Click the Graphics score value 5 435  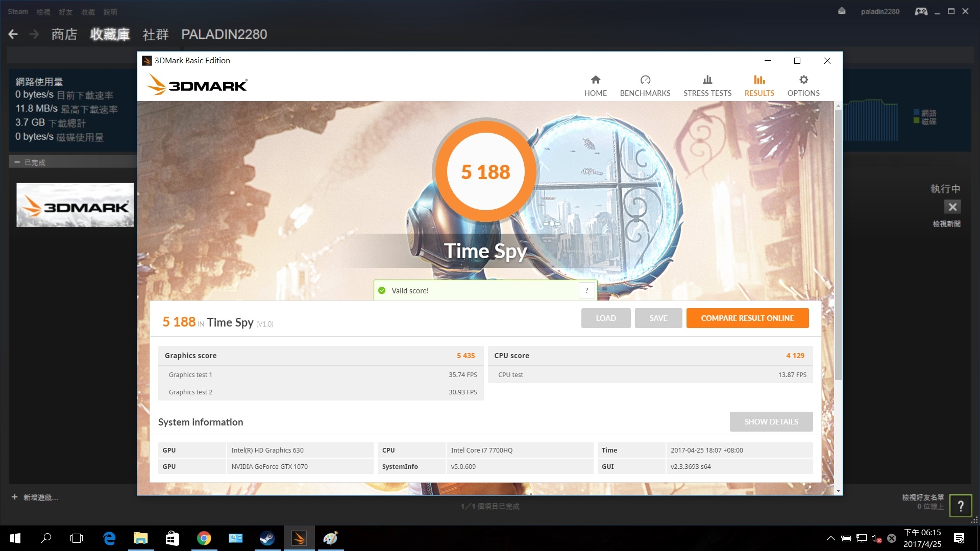465,356
